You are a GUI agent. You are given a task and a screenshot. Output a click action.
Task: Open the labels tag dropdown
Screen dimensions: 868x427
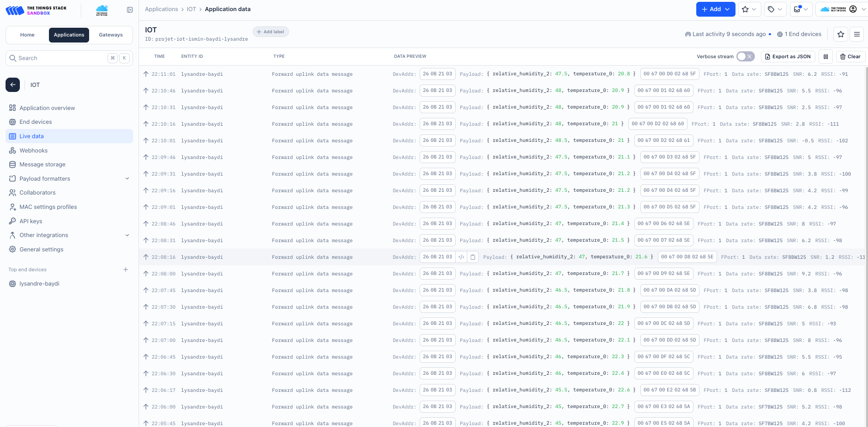(775, 9)
